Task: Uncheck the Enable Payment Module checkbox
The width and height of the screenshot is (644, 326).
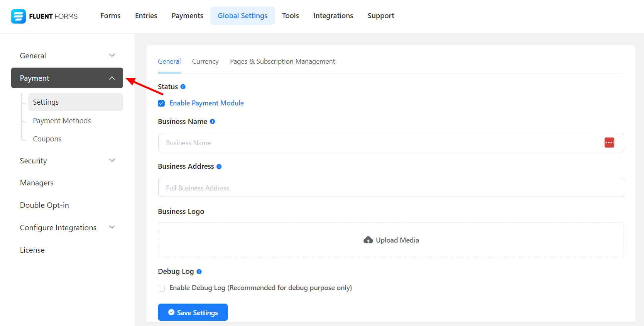Action: click(161, 104)
